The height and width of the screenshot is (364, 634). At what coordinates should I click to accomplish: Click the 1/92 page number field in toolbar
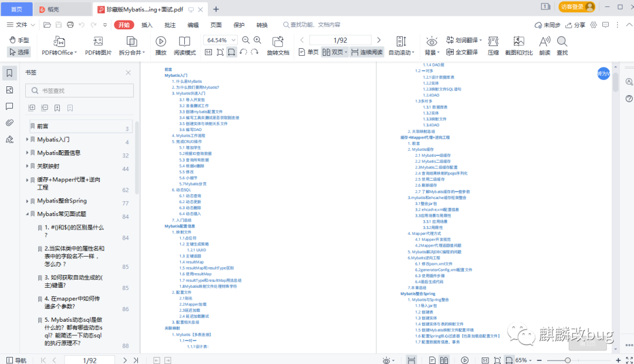pos(340,40)
